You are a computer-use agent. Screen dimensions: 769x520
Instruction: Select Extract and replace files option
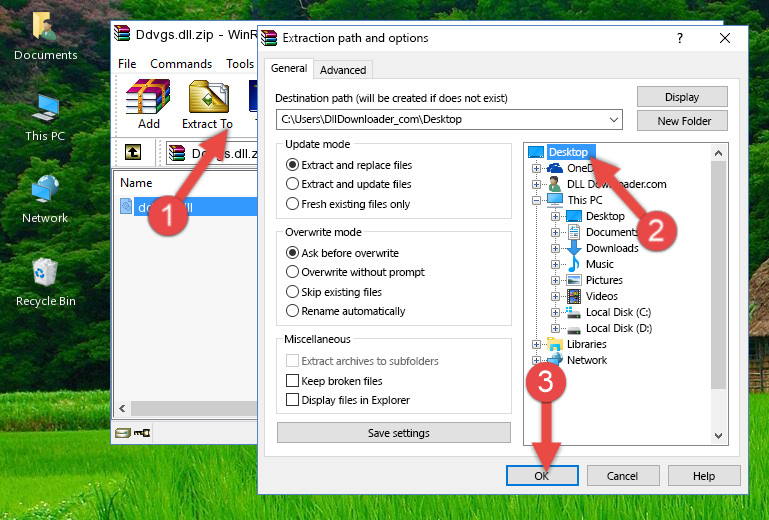pos(349,165)
